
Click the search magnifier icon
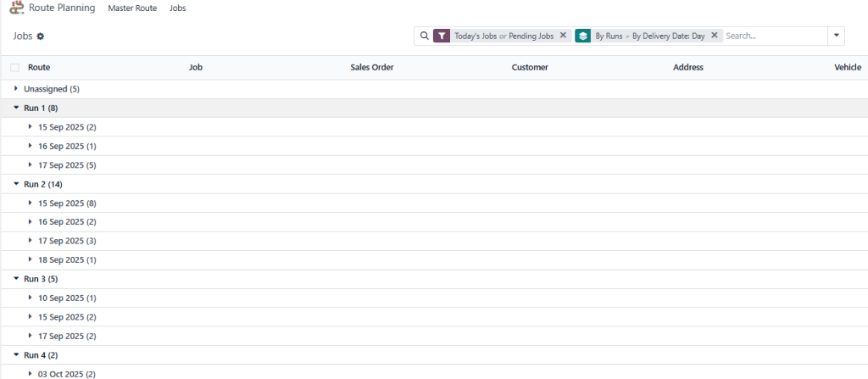coord(424,36)
